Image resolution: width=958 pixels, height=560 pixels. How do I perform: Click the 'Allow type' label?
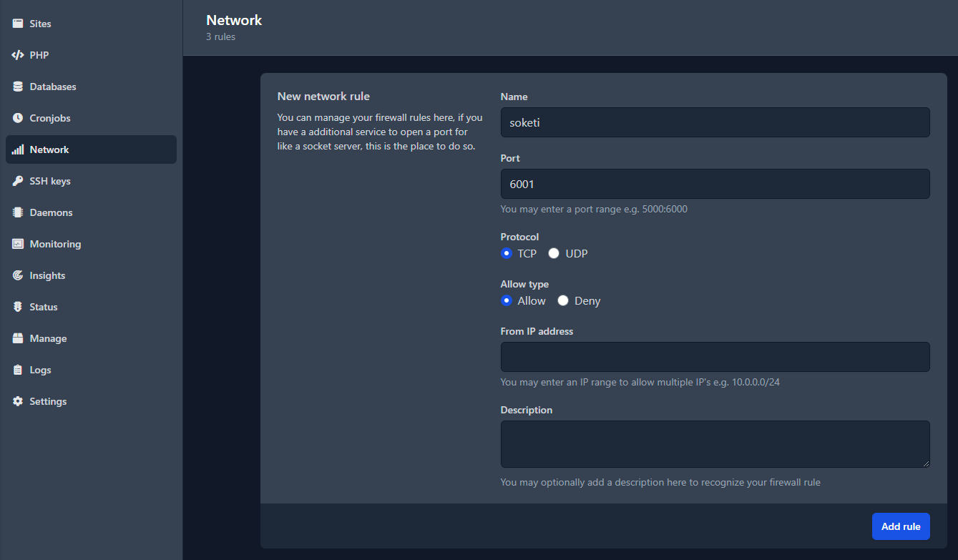524,284
